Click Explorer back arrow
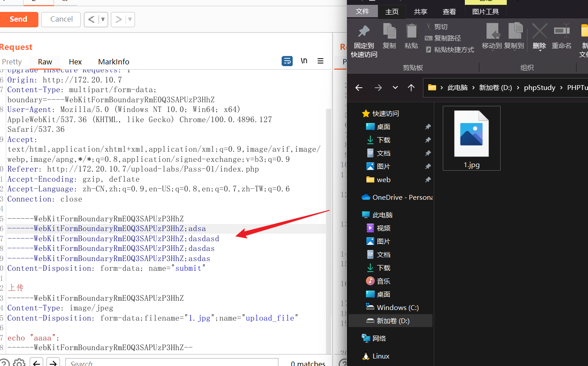This screenshot has height=366, width=588. point(359,88)
